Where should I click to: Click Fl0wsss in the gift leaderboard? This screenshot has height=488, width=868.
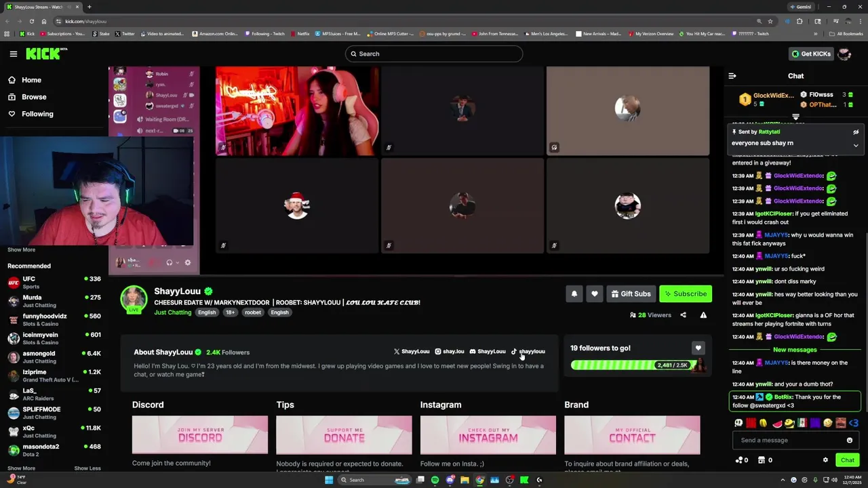pyautogui.click(x=826, y=95)
